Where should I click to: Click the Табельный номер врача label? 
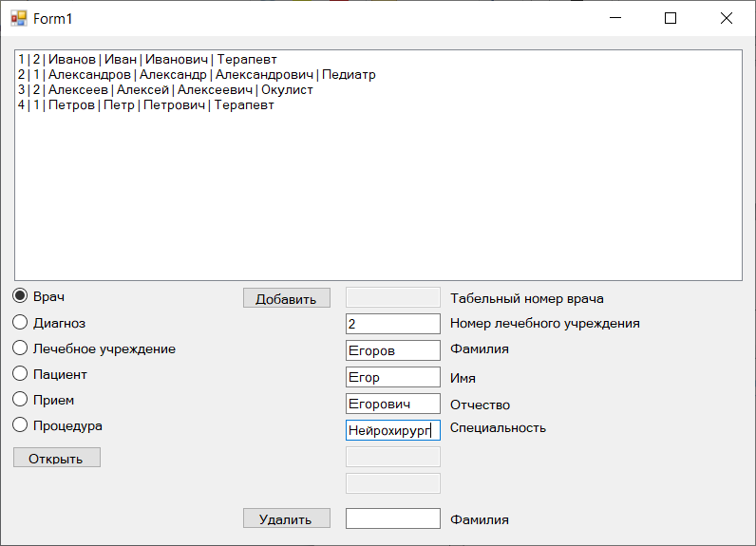pos(526,299)
